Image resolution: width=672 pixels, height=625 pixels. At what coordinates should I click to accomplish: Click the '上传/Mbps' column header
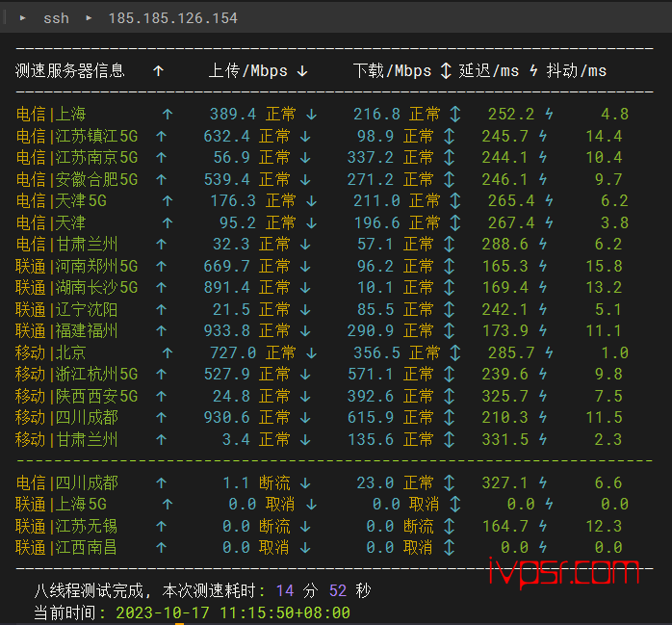(x=247, y=70)
